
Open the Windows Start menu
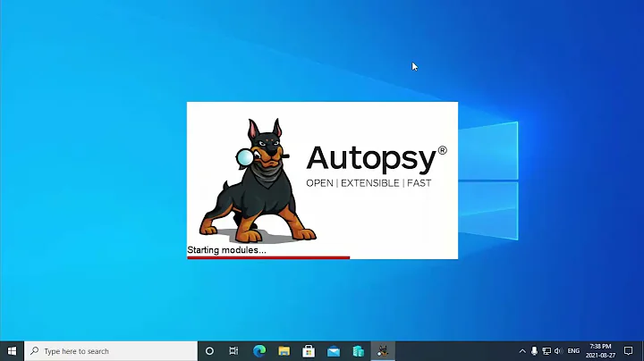point(12,351)
